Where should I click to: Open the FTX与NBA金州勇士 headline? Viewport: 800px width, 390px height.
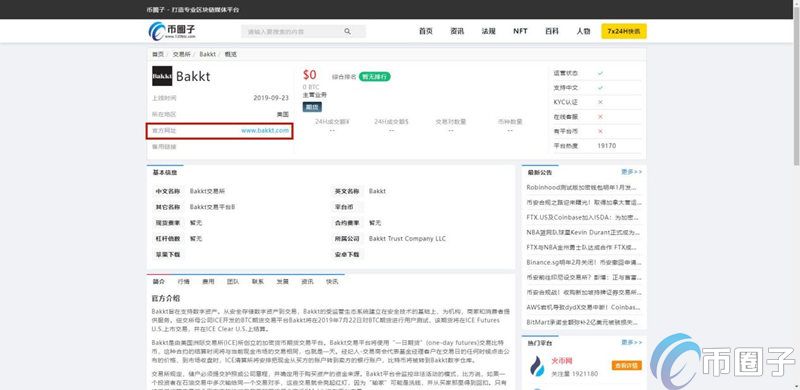(x=583, y=247)
